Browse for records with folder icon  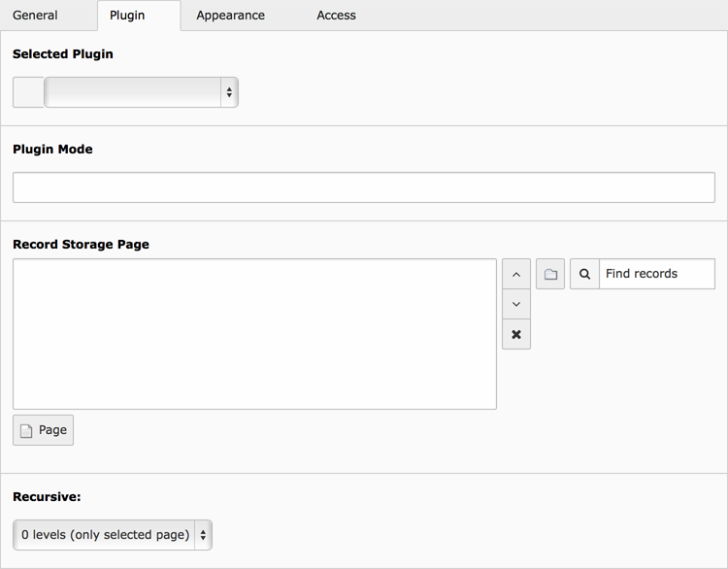tap(550, 274)
